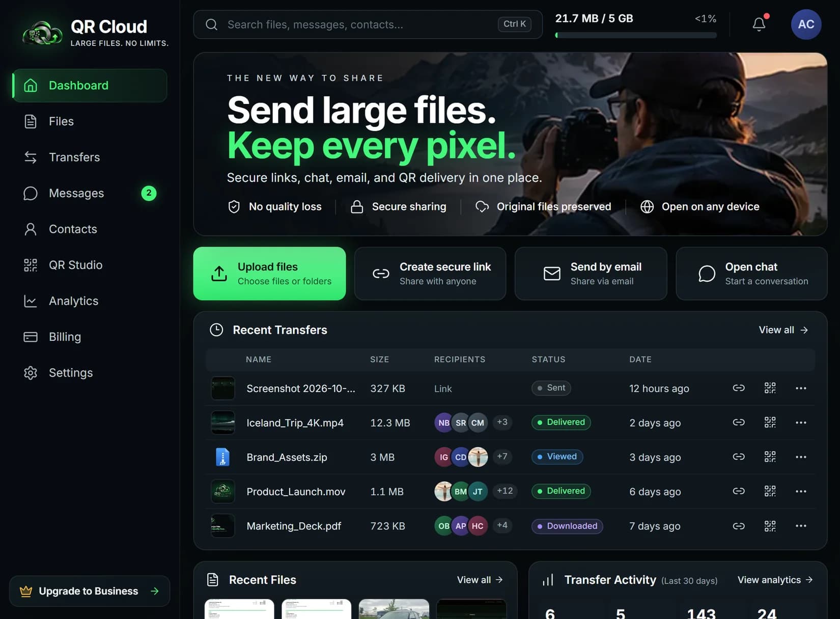Image resolution: width=840 pixels, height=619 pixels.
Task: Copy link for Product_Launch.mov
Action: (x=739, y=491)
